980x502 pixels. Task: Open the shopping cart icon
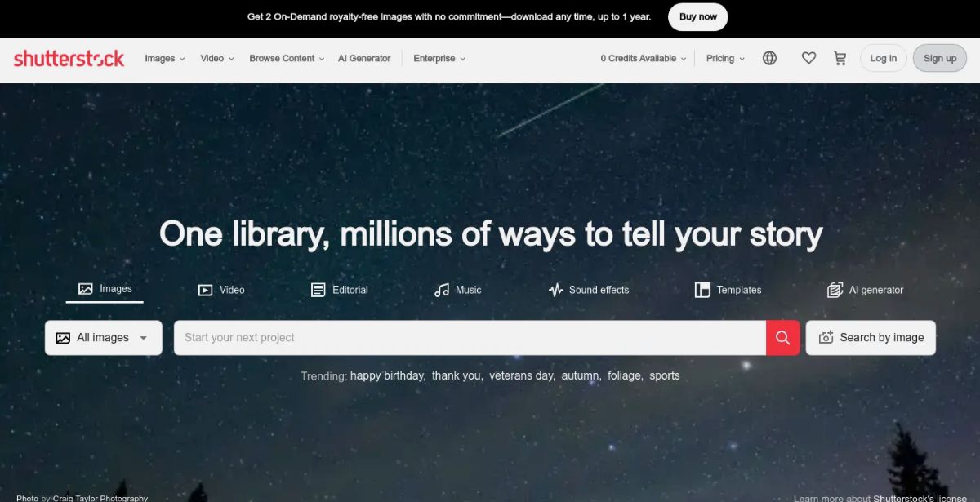[x=840, y=58]
